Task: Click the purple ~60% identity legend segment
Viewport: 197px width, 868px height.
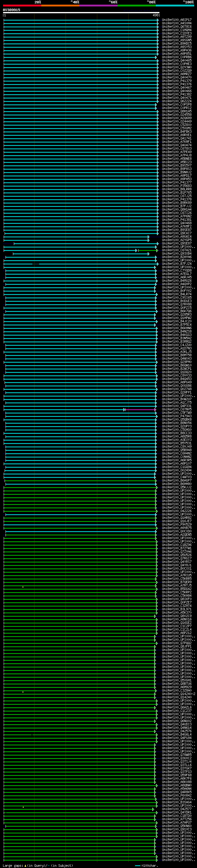Action: (99, 6)
